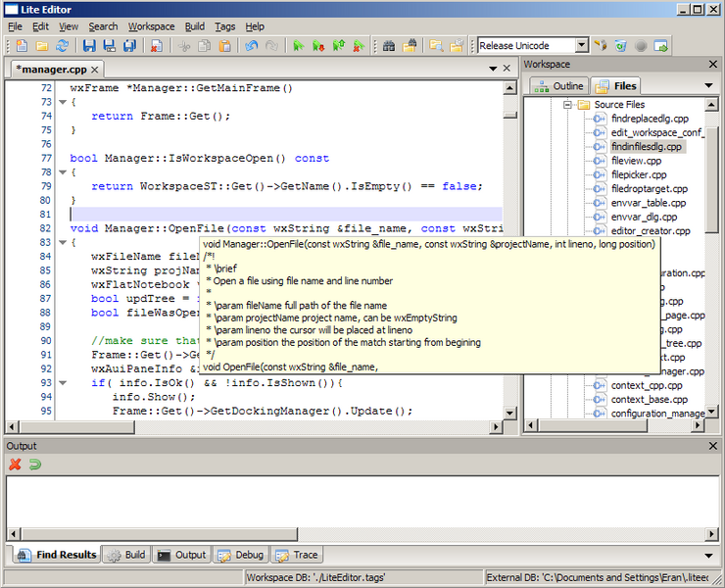This screenshot has height=588, width=725.
Task: Select fileview.cpp in the file tree
Action: point(635,161)
